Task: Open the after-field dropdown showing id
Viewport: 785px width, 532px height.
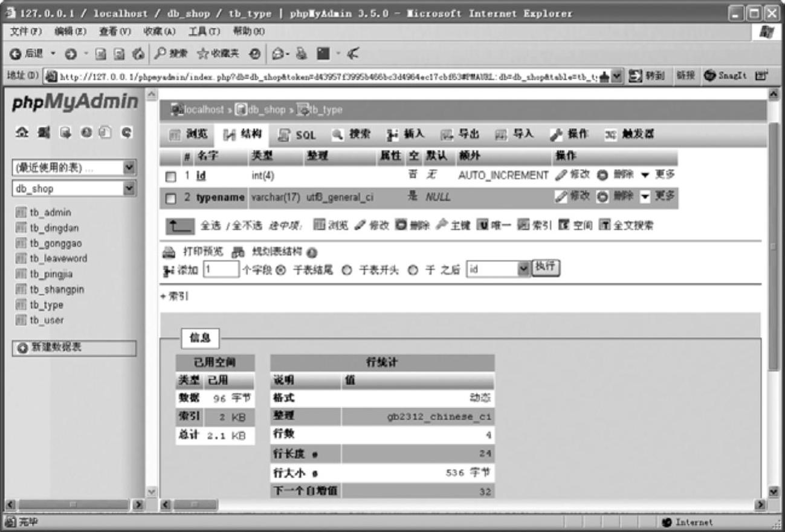Action: click(x=498, y=269)
